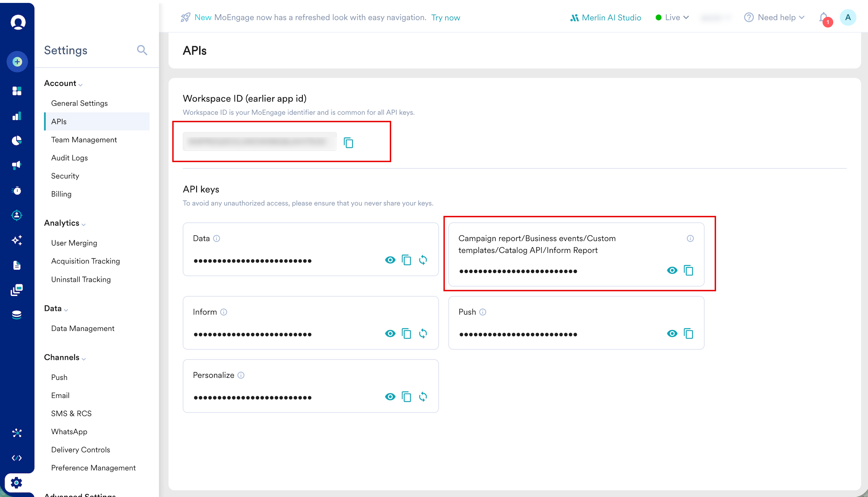Collapse the Channels section

[65, 357]
